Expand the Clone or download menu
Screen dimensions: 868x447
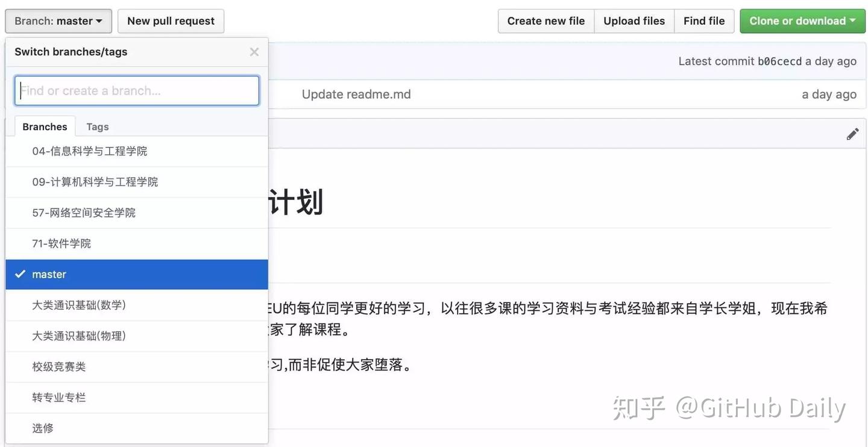(x=802, y=21)
